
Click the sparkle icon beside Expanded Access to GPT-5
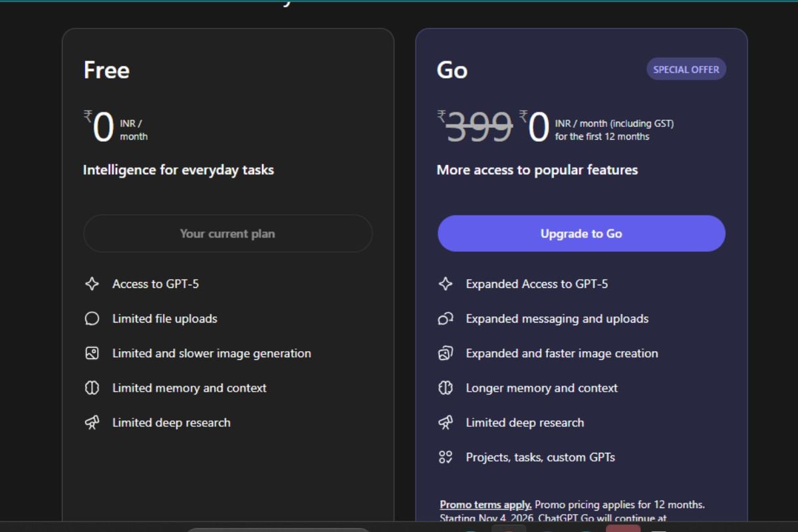point(446,284)
